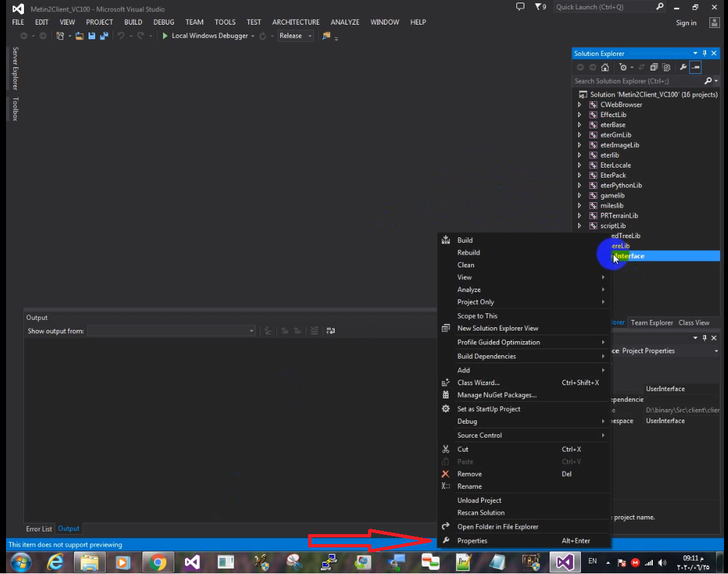Screen dimensions: 728x574
Task: Open the feedback speech bubble icon
Action: (x=520, y=7)
